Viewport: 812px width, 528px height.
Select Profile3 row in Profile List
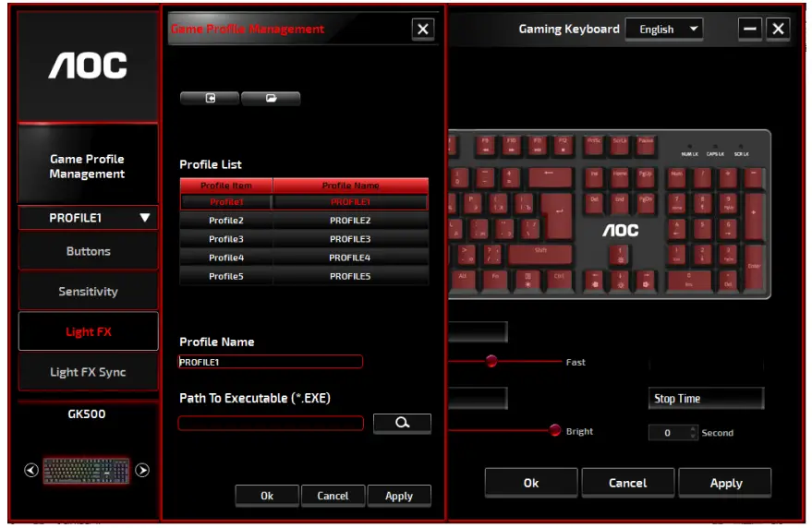(x=304, y=239)
